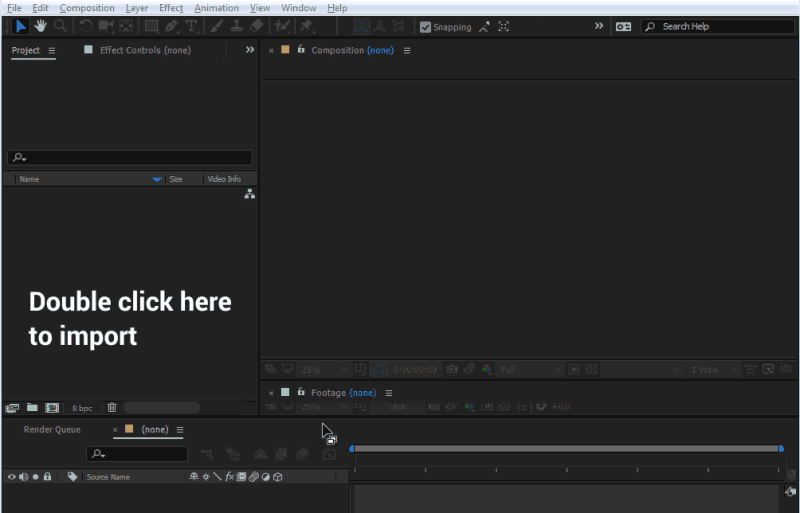Toggle the video eye column in timeline
Viewport: 800px width, 513px height.
11,477
